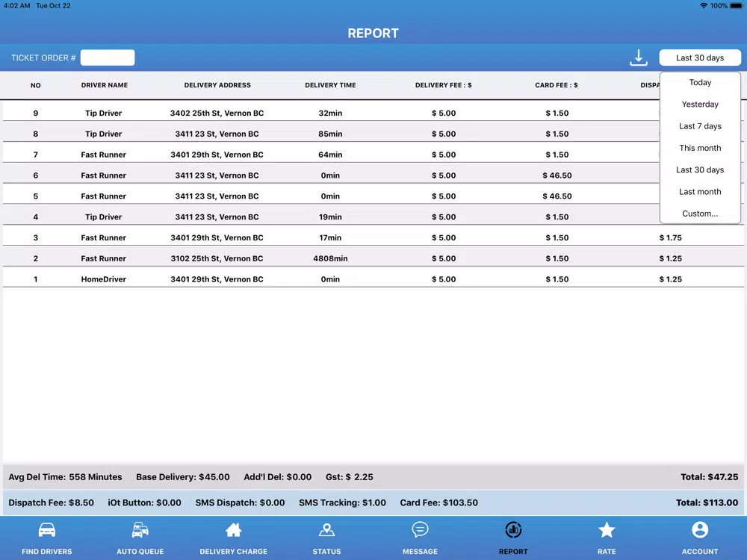Tap the FIND DRIVERS tab label
Screen dimensions: 747x560
[x=46, y=552]
